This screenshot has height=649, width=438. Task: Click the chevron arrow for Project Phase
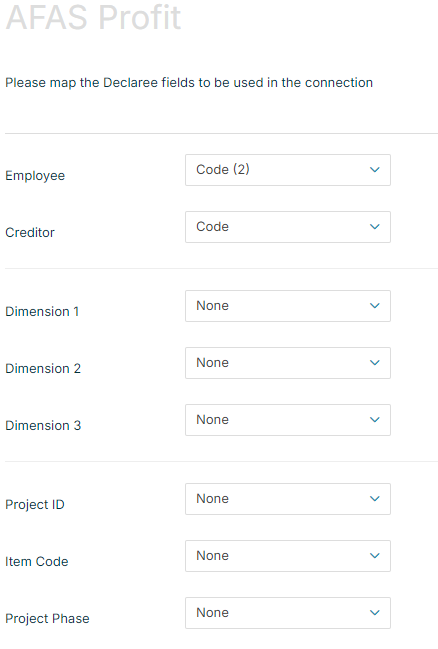(x=375, y=613)
